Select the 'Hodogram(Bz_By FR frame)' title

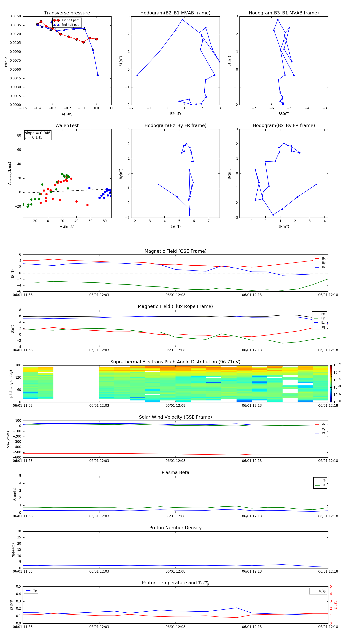pyautogui.click(x=175, y=125)
